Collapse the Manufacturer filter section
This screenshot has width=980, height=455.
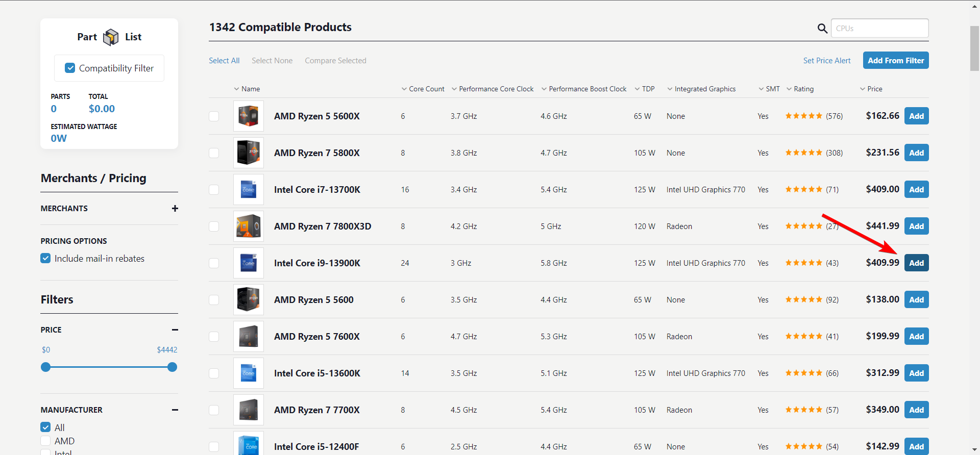175,410
